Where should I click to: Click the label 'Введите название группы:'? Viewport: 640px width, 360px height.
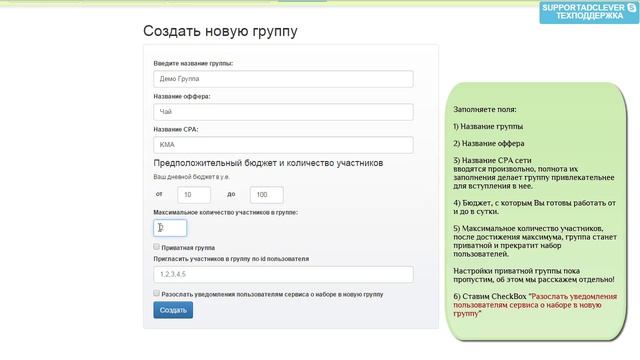tap(193, 64)
